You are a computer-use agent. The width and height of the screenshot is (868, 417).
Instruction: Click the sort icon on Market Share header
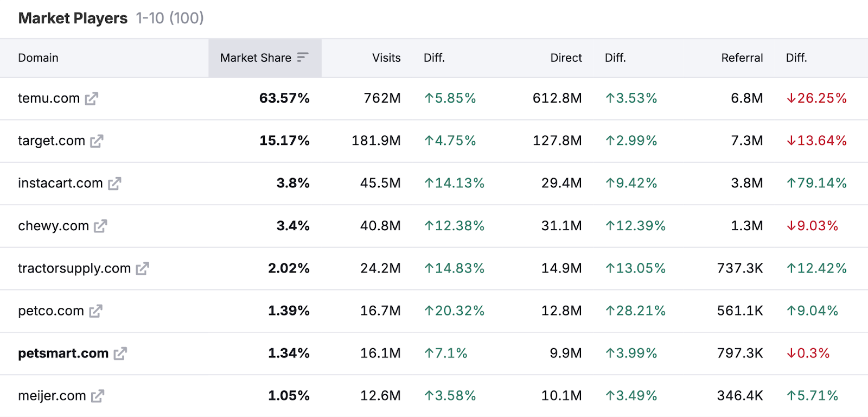point(303,56)
